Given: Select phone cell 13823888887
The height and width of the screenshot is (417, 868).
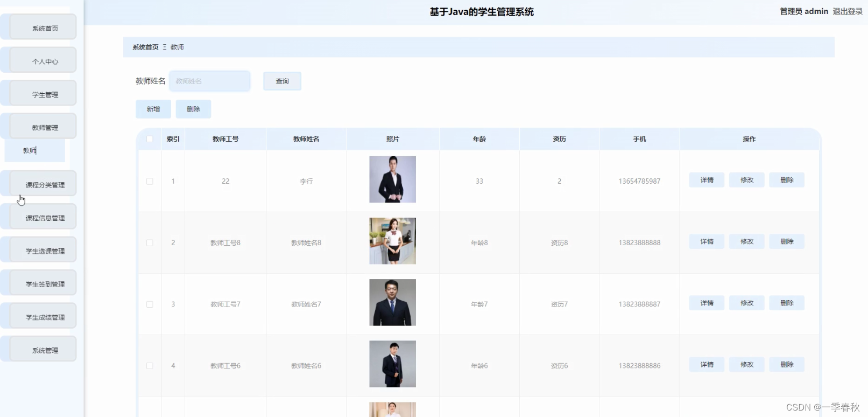Looking at the screenshot, I should click(x=639, y=304).
